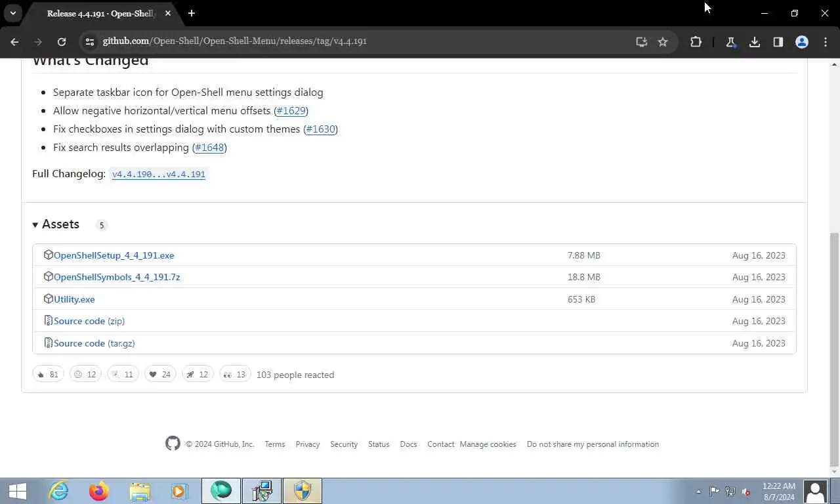Viewport: 840px width, 504px height.
Task: Click the scrollbar down arrow
Action: click(834, 471)
